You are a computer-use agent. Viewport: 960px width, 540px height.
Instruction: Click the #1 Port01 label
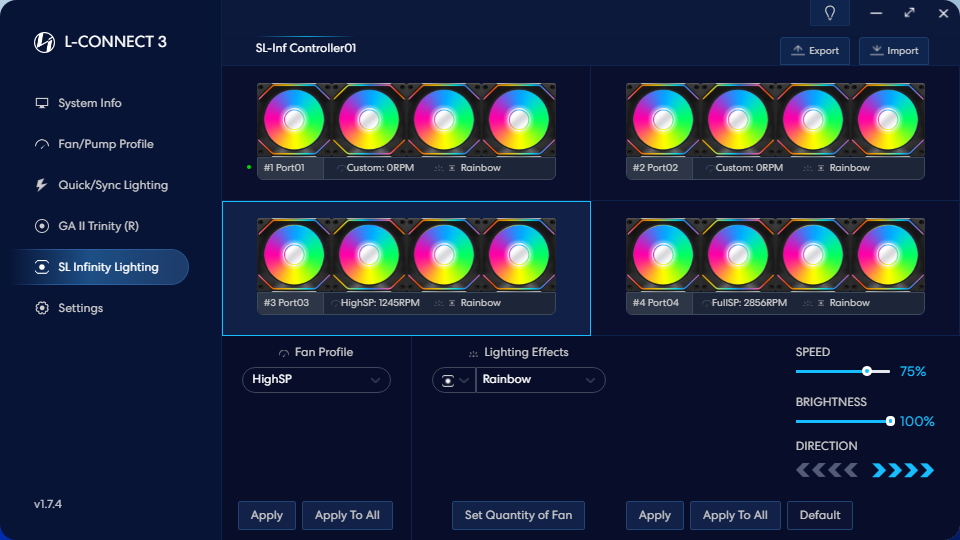(x=284, y=168)
